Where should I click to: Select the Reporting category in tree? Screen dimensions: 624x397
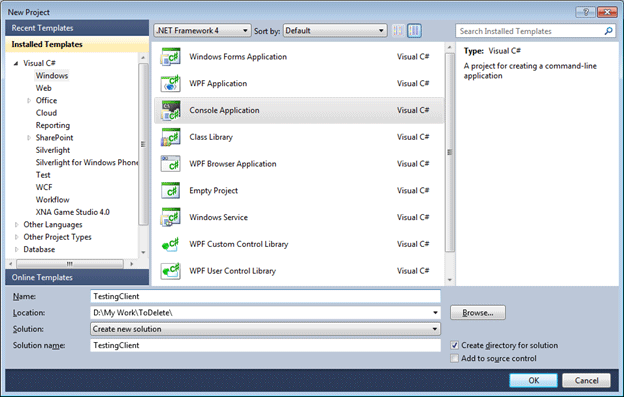click(x=53, y=125)
